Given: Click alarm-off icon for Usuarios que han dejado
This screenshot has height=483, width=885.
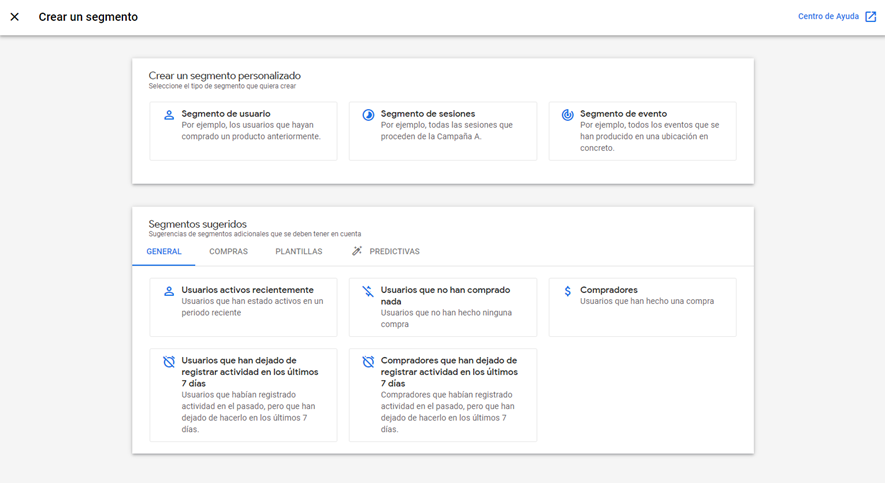Looking at the screenshot, I should point(169,362).
